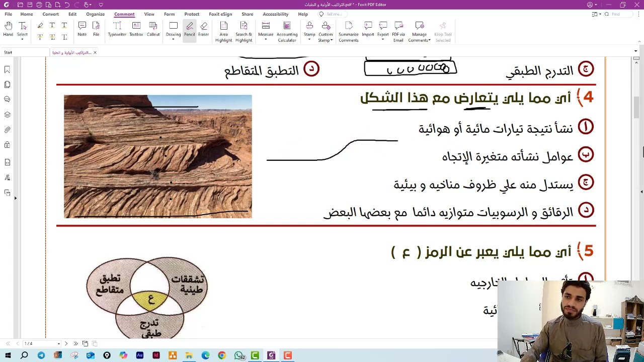Screen dimensions: 644x362
Task: Open the Security side panel
Action: (7, 145)
